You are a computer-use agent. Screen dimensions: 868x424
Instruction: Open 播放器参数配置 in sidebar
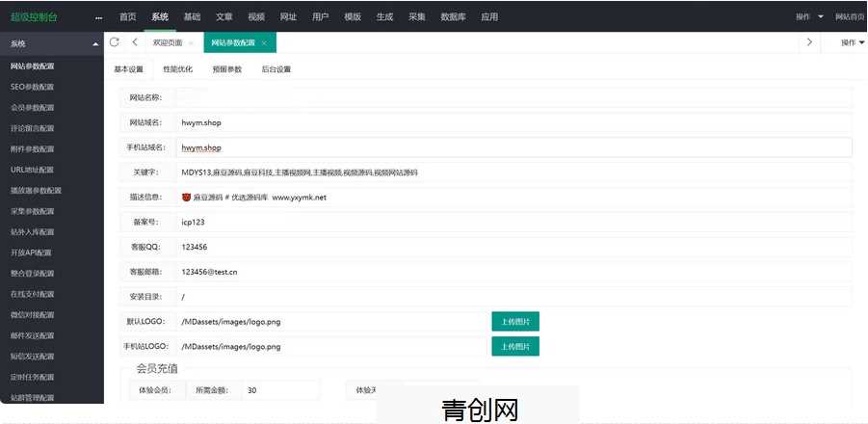pos(36,190)
